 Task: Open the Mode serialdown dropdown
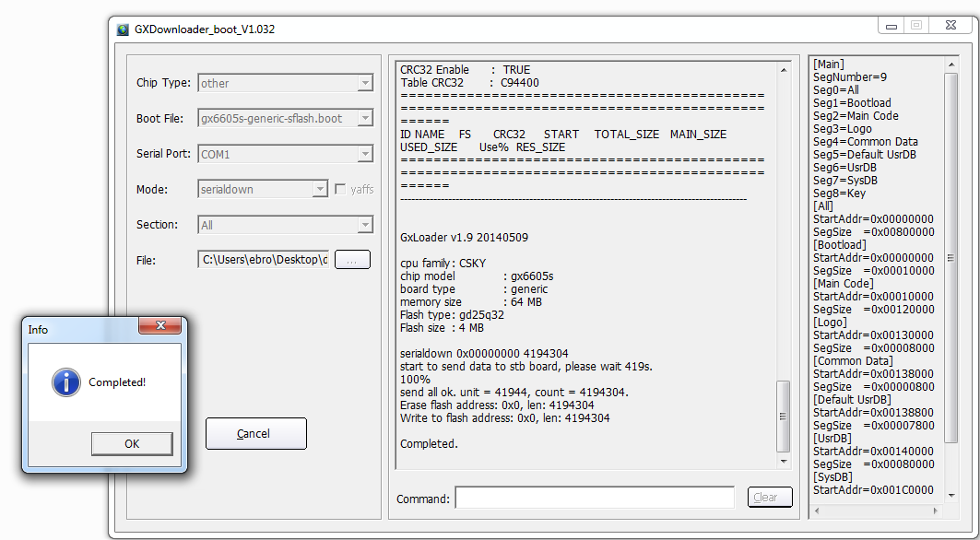pos(320,190)
